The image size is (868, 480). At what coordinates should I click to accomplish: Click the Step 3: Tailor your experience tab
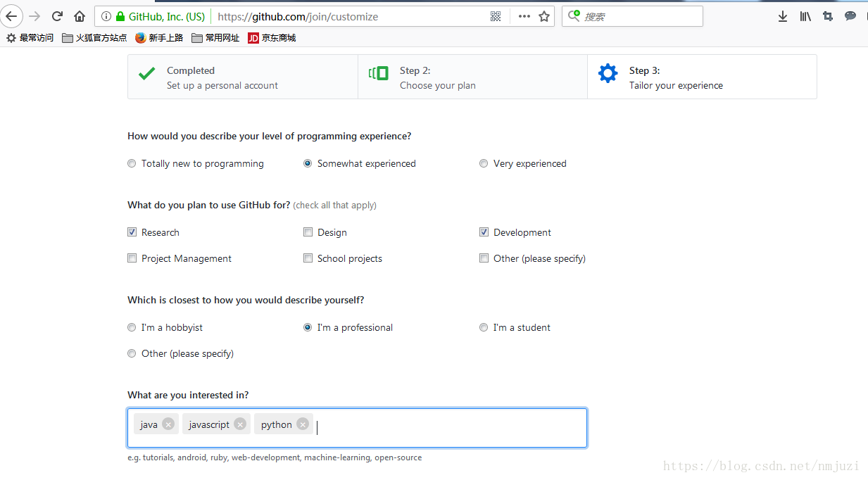pos(702,77)
